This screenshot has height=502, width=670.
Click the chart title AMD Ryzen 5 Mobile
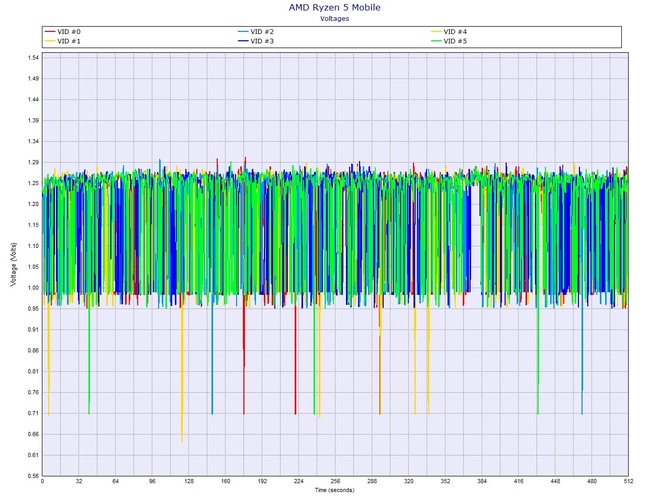pos(335,7)
